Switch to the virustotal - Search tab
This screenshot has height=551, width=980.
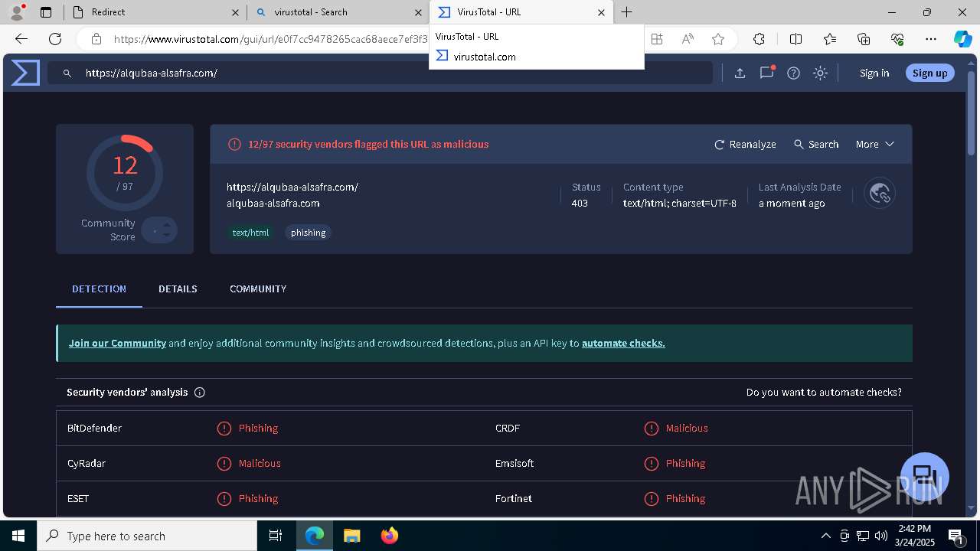point(337,12)
